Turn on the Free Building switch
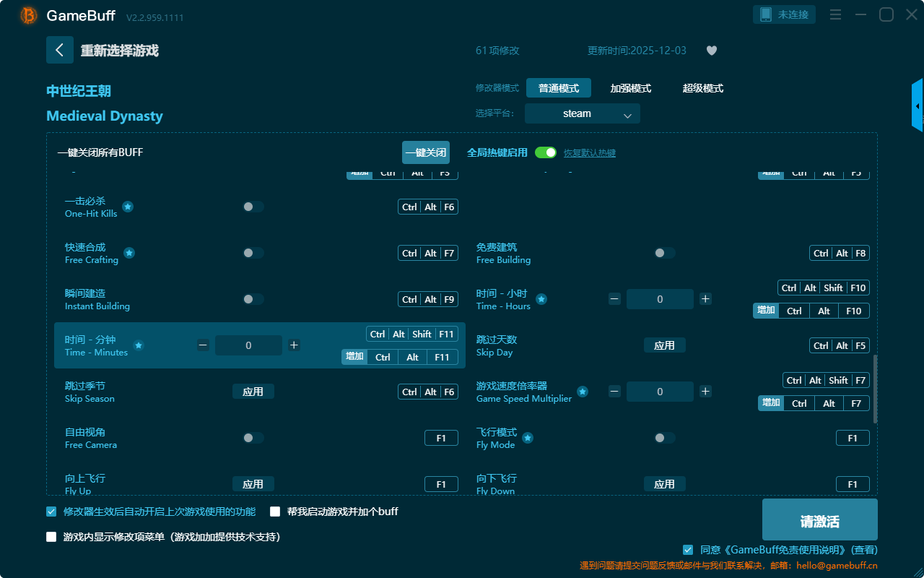This screenshot has width=924, height=578. tap(664, 253)
